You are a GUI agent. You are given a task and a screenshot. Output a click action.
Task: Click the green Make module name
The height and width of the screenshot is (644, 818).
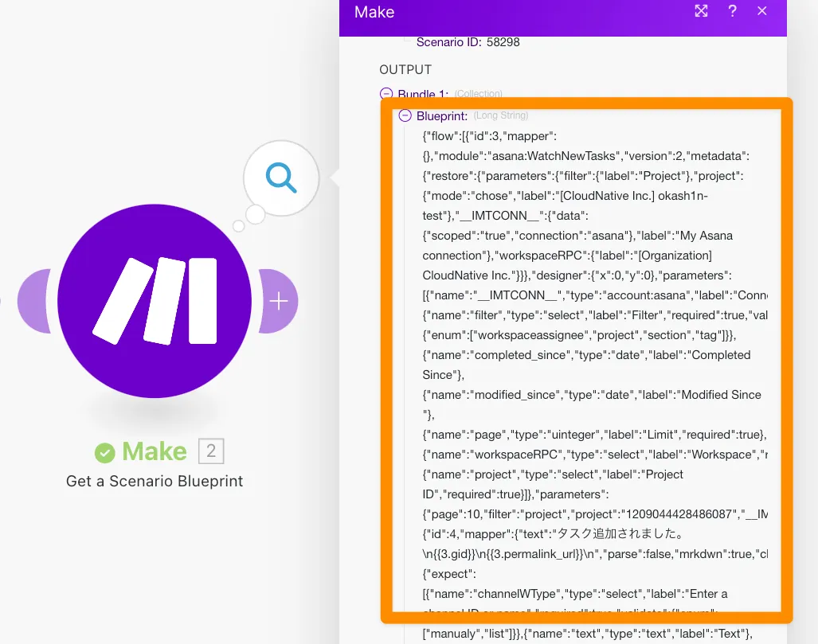point(155,452)
